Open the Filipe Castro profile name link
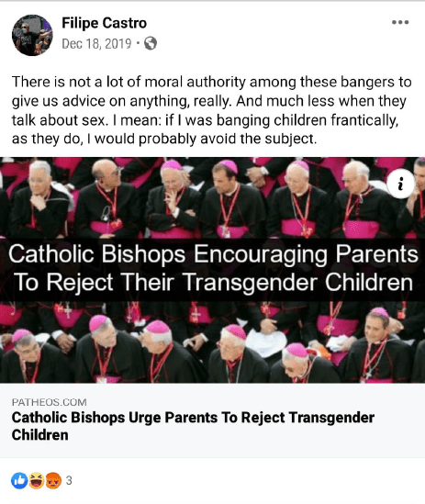This screenshot has width=425, height=504. click(x=104, y=23)
